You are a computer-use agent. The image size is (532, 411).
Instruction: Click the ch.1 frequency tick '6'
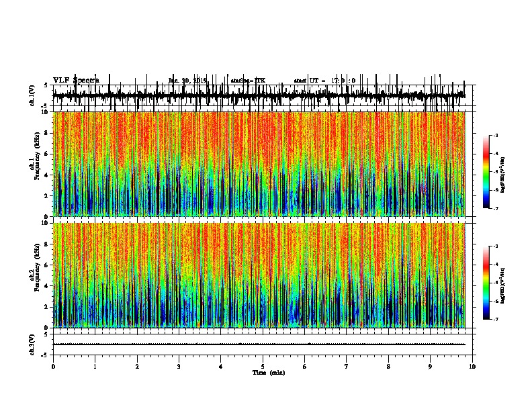click(x=47, y=154)
